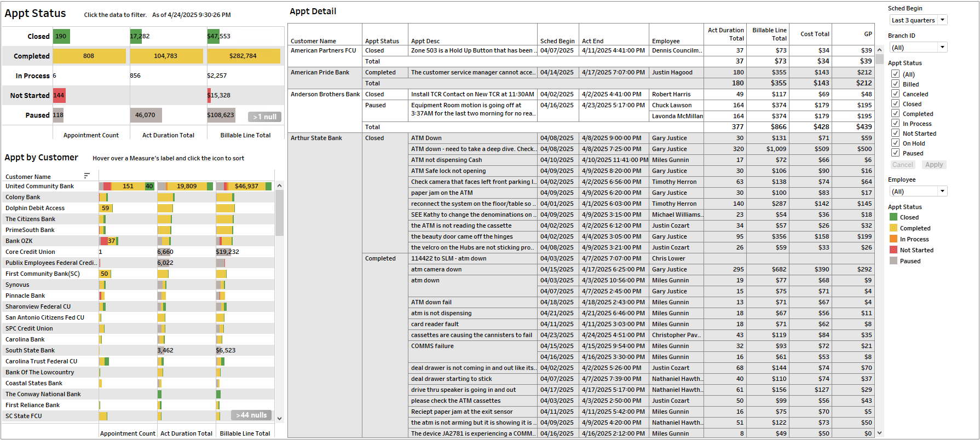Click the Cancel button in Appt Status filter

coord(902,165)
